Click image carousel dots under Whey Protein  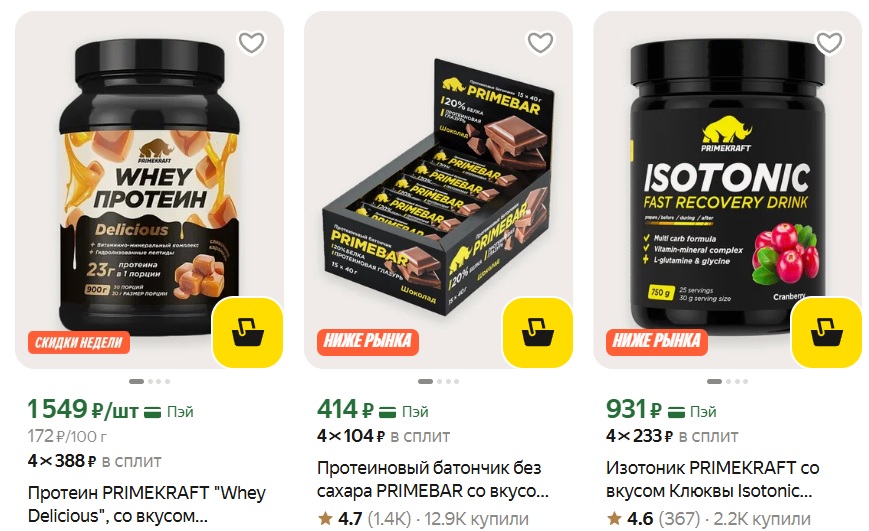pyautogui.click(x=150, y=381)
